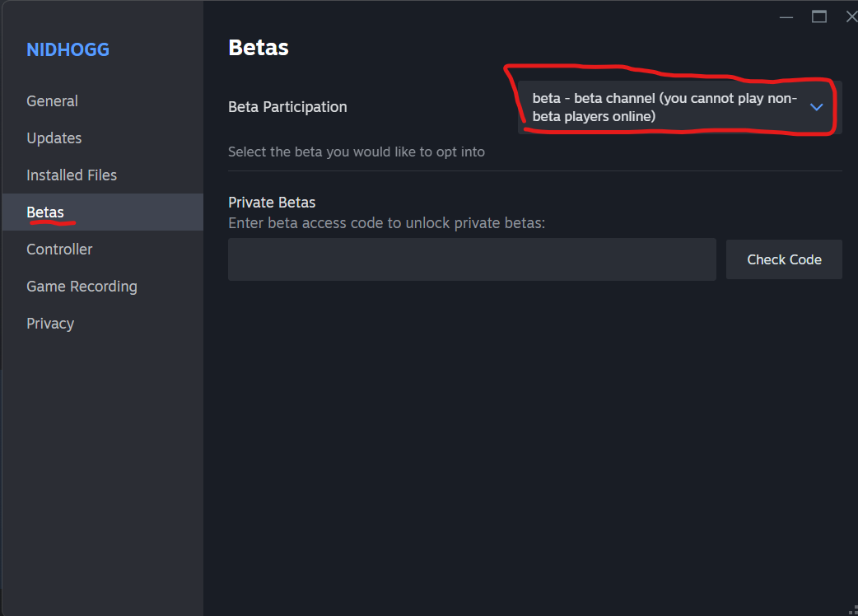The image size is (858, 616).
Task: Navigate to the Privacy section
Action: 50,324
